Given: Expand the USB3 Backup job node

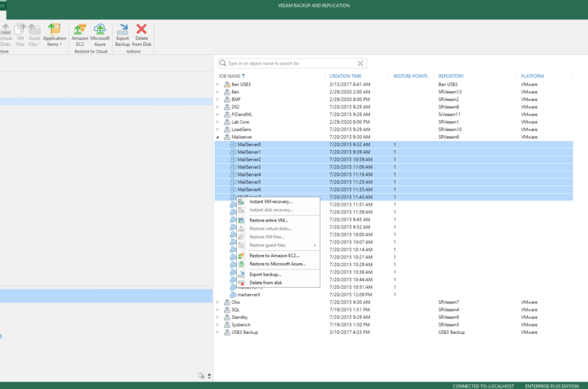Looking at the screenshot, I should [x=218, y=332].
